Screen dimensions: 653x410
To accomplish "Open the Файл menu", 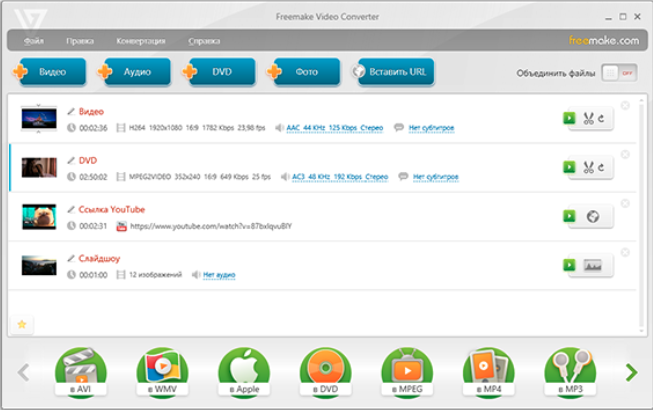I will 34,41.
